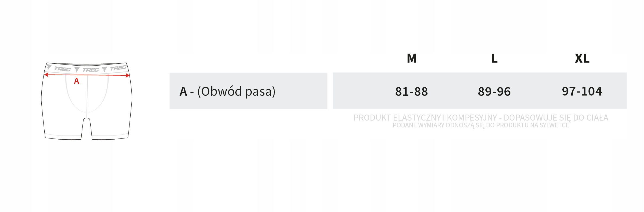The width and height of the screenshot is (644, 212).
Task: Click the 97-104 waist measurement value
Action: point(582,91)
